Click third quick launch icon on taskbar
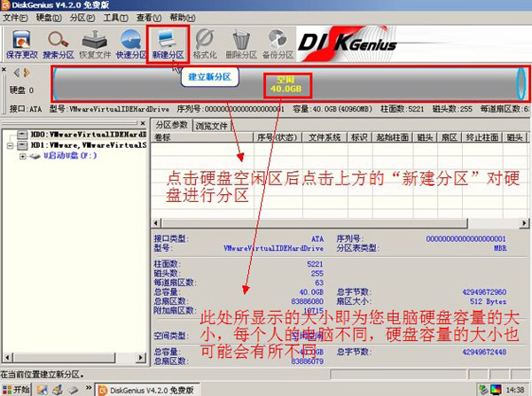 [73, 390]
